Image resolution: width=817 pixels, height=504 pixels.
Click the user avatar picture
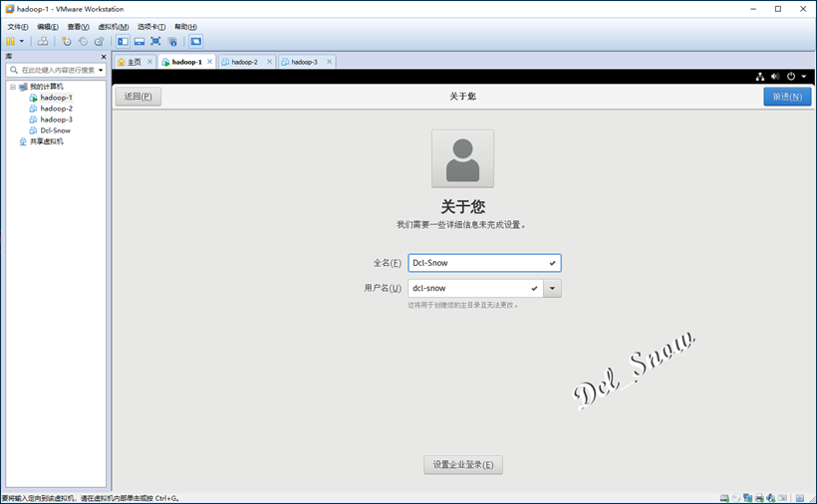(x=462, y=158)
